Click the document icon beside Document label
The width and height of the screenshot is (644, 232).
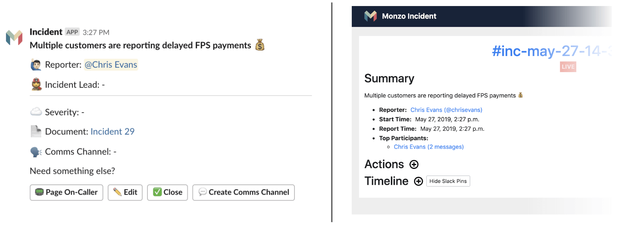[36, 131]
